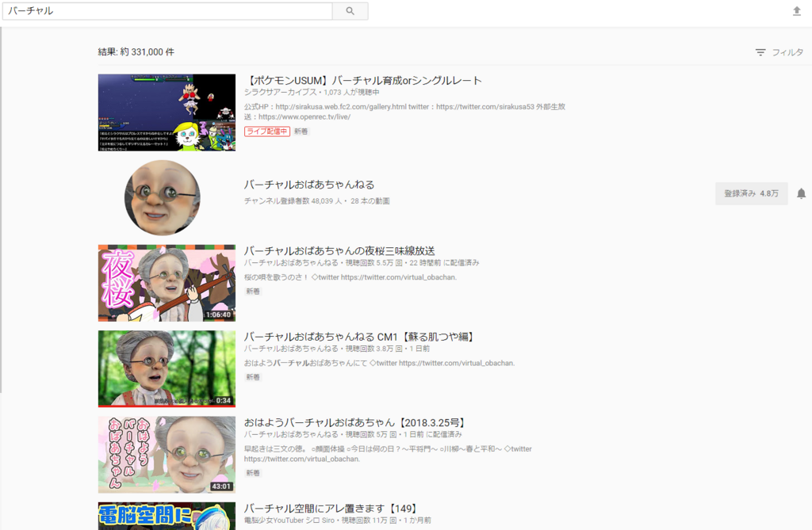This screenshot has height=530, width=812.
Task: Open video title 【ポケモンUSUM】バーチャル育成orシングルレート
Action: coord(363,80)
